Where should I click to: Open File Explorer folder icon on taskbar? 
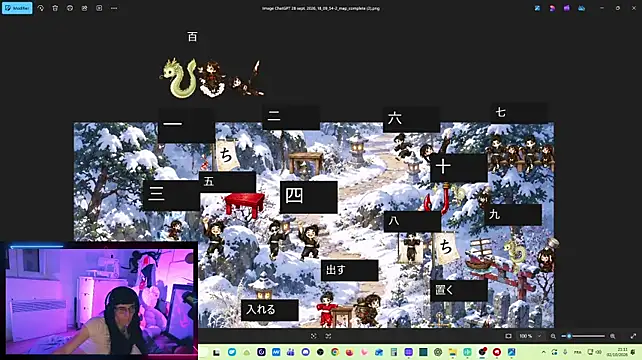pyautogui.click(x=452, y=352)
